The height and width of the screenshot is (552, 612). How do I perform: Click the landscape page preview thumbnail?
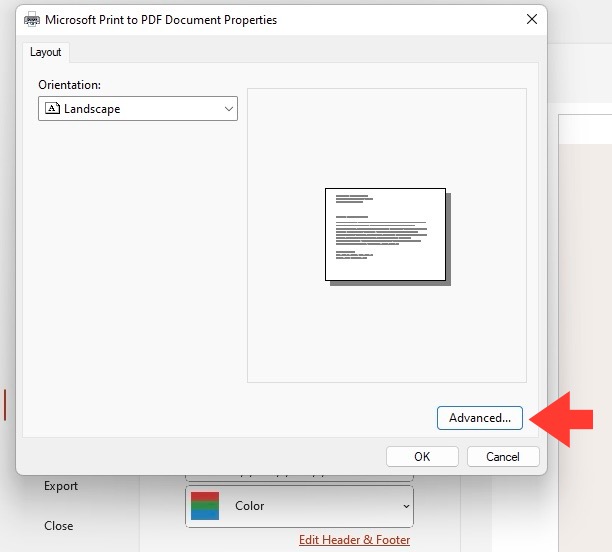tap(388, 237)
